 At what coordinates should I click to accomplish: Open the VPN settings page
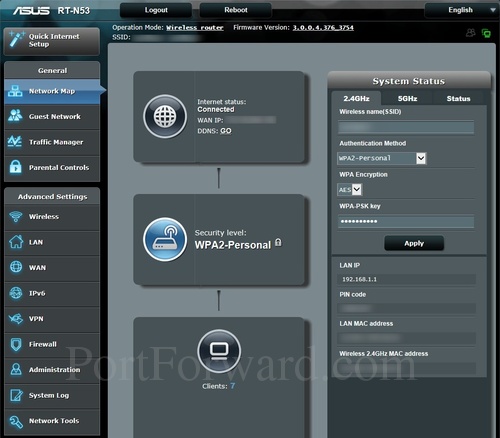pyautogui.click(x=52, y=319)
